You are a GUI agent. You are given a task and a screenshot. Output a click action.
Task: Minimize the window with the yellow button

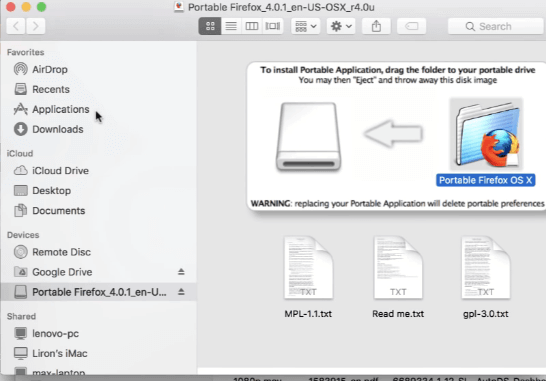click(x=26, y=7)
